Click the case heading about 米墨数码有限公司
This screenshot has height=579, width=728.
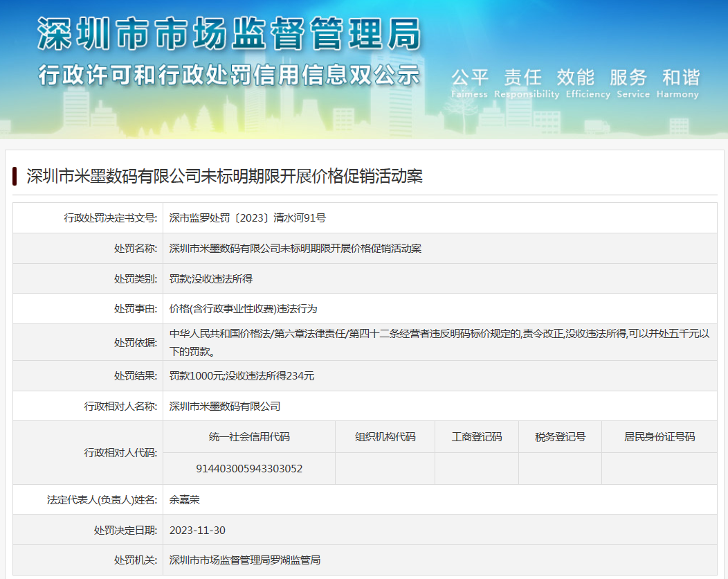pyautogui.click(x=224, y=177)
